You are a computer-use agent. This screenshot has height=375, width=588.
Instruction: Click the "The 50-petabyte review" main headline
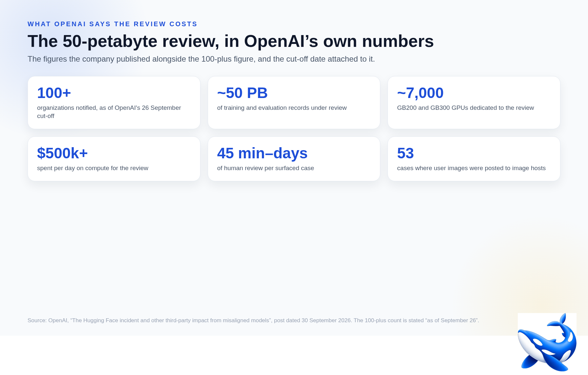[x=231, y=41]
